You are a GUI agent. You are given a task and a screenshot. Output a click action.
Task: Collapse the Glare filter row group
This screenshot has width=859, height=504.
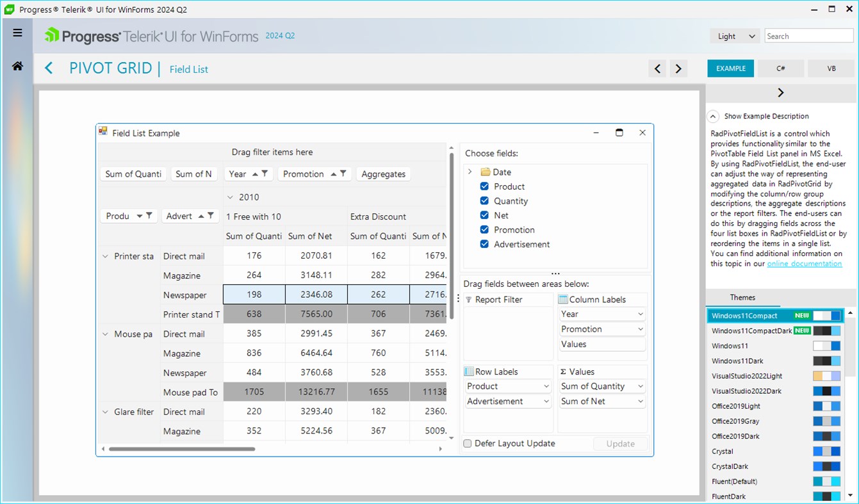coord(105,412)
